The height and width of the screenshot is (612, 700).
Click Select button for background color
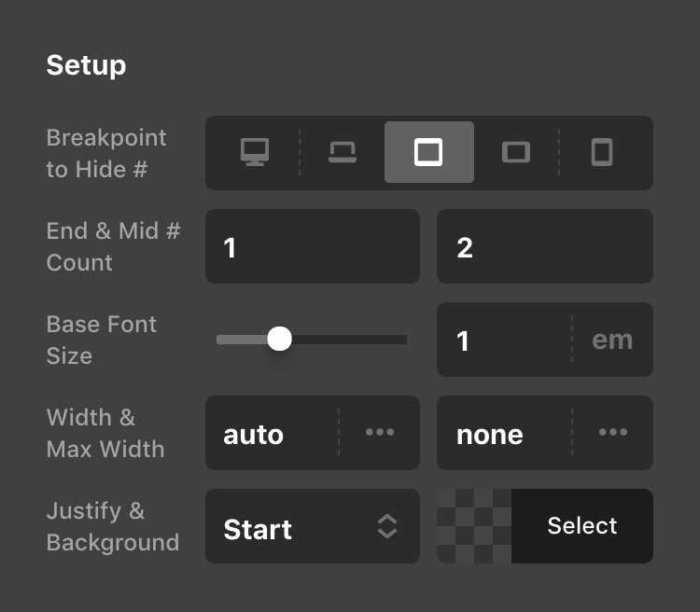582,526
